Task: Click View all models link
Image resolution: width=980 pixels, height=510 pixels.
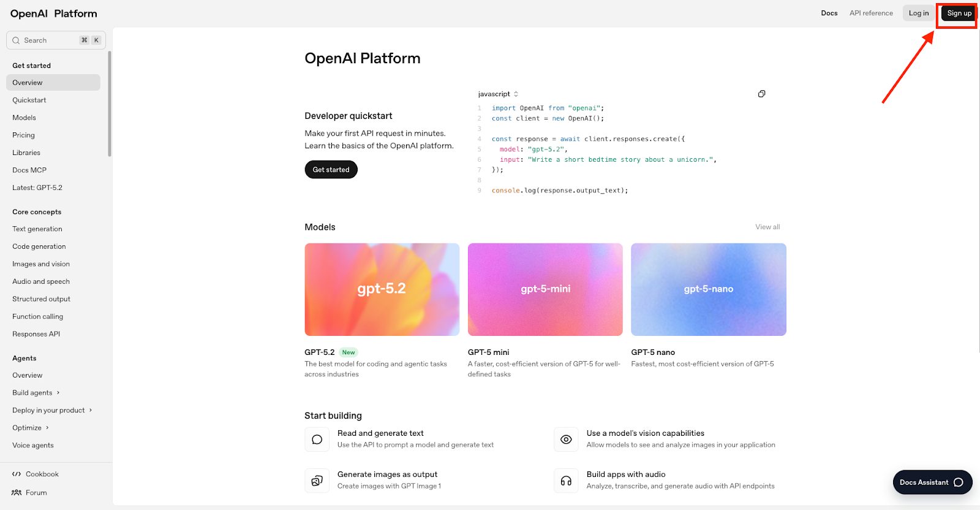Action: click(767, 227)
